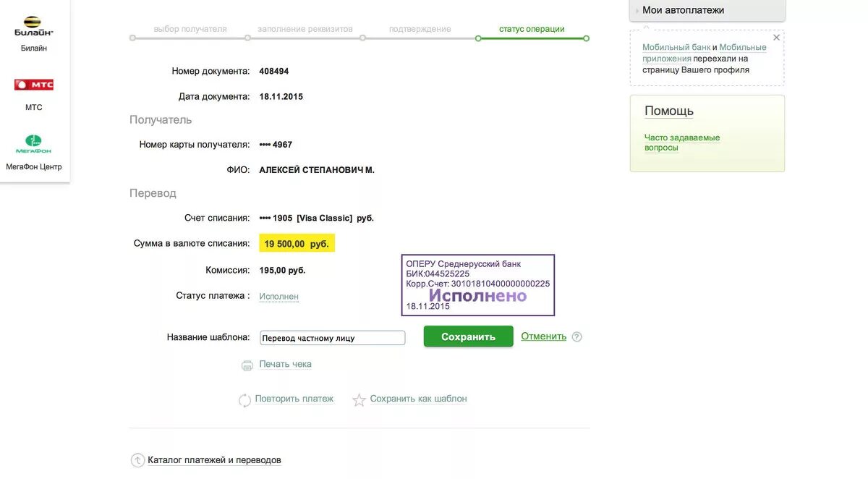This screenshot has width=868, height=479.
Task: Expand the Мои автоплатежи section
Action: pos(683,10)
